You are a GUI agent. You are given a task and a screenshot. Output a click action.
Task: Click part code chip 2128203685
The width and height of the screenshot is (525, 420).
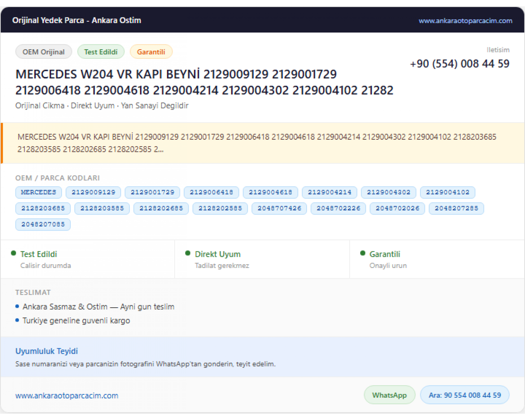[x=43, y=208]
